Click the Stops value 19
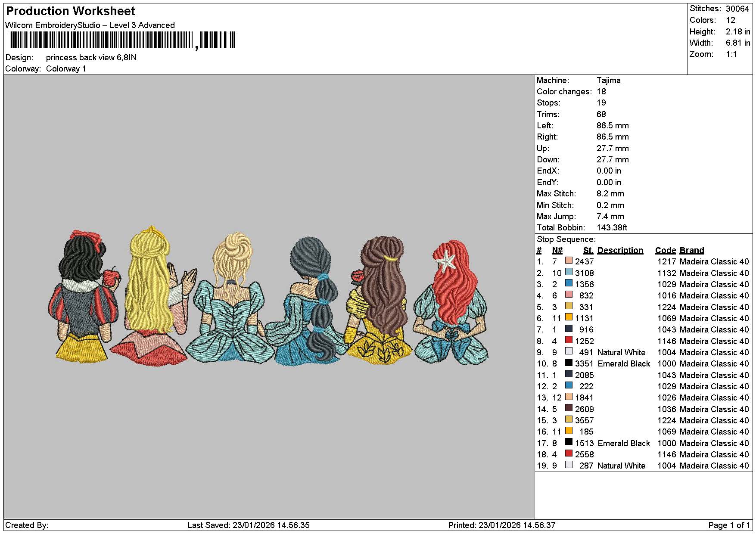Viewport: 756px width, 534px height. [601, 102]
